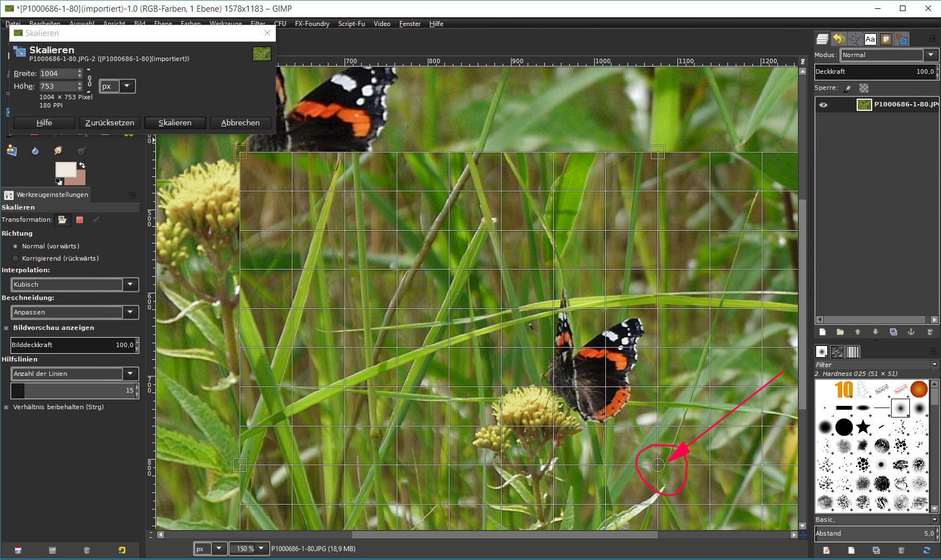This screenshot has height=560, width=941.
Task: Set transformation target to selection
Action: pos(79,220)
